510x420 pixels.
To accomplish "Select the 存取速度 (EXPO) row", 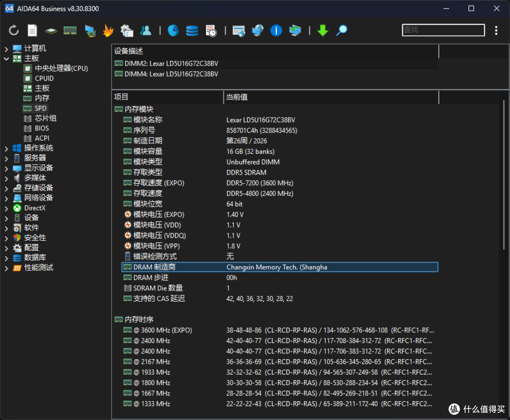I will coord(280,183).
